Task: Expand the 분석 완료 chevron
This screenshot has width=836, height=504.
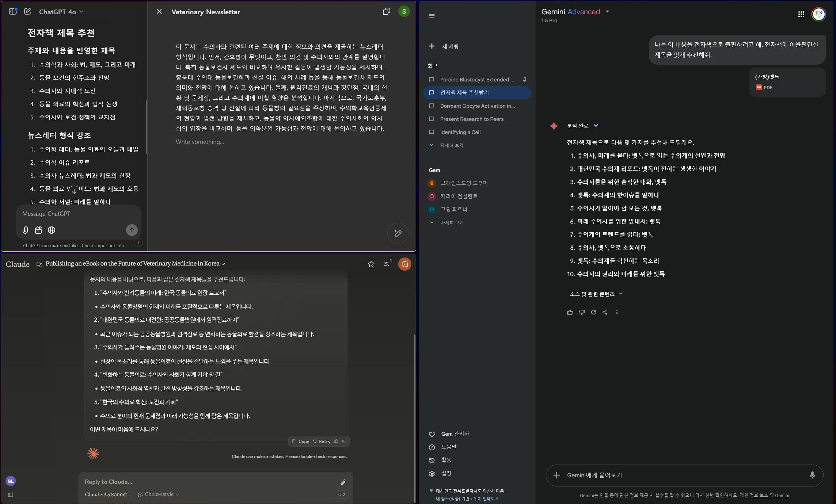Action: point(596,126)
